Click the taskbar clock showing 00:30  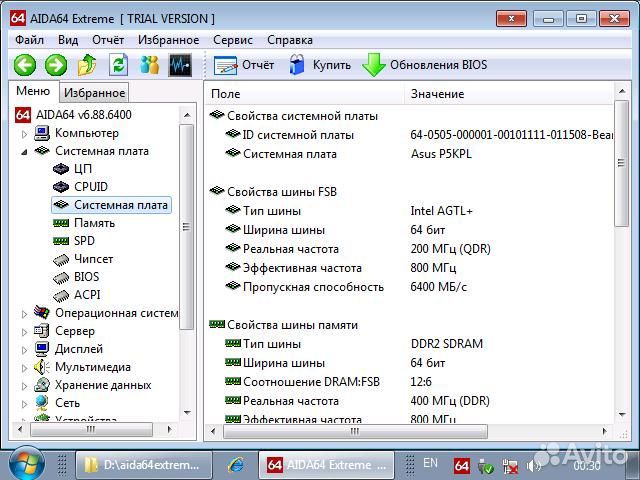(587, 466)
